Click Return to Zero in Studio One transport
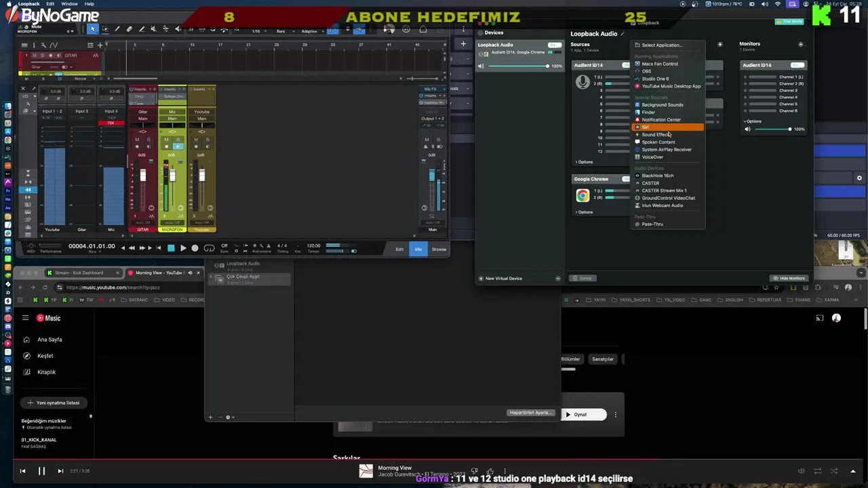868x488 pixels. (x=159, y=248)
